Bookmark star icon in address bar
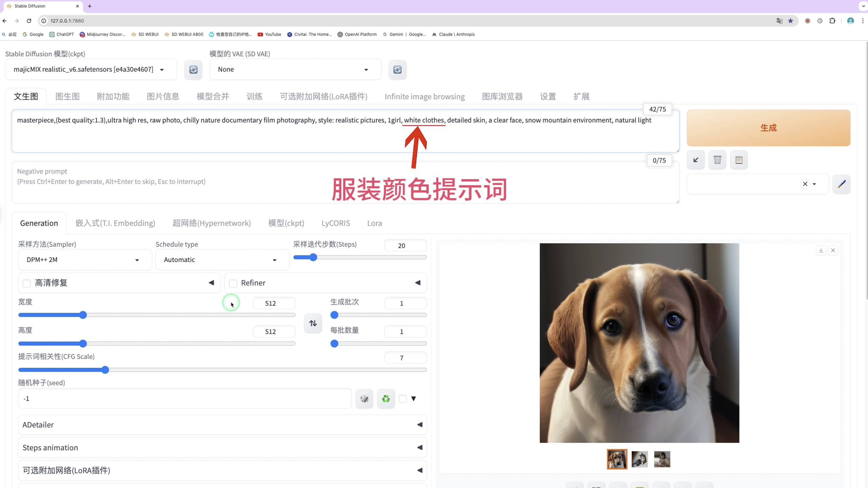This screenshot has width=868, height=488. point(790,21)
